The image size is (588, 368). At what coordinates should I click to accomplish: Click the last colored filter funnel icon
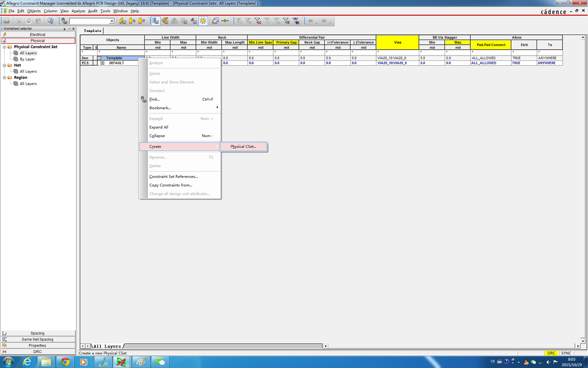[296, 21]
